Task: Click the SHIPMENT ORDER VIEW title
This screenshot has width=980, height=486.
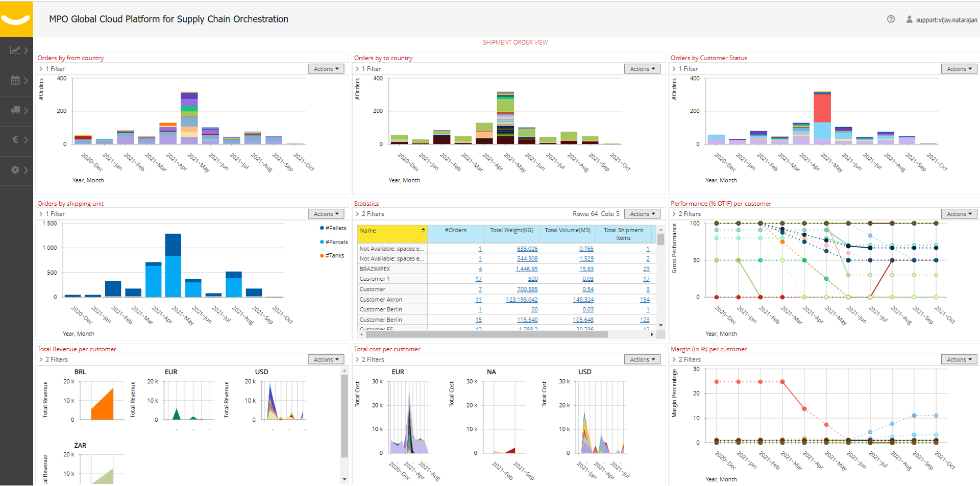Action: [x=515, y=42]
